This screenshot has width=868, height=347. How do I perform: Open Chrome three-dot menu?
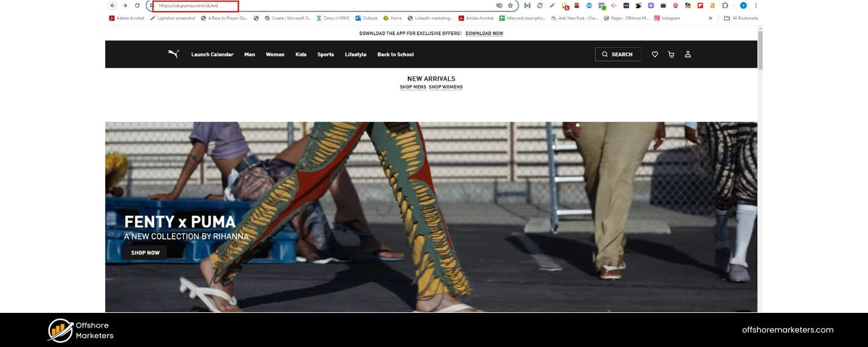pos(756,6)
